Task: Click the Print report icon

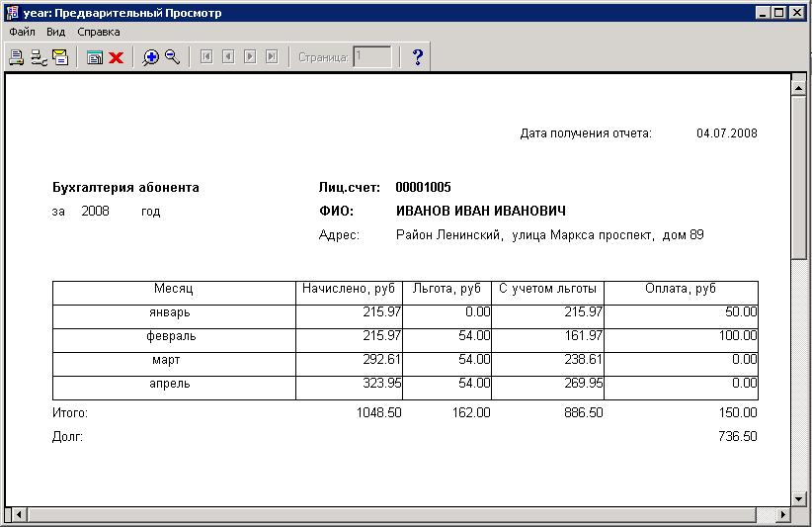Action: [x=16, y=57]
